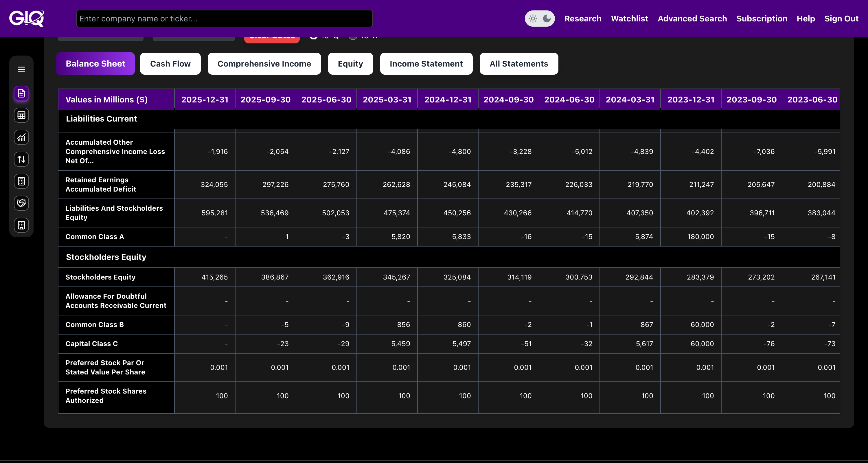
Task: Open the growth chart analytics icon
Action: pos(21,137)
